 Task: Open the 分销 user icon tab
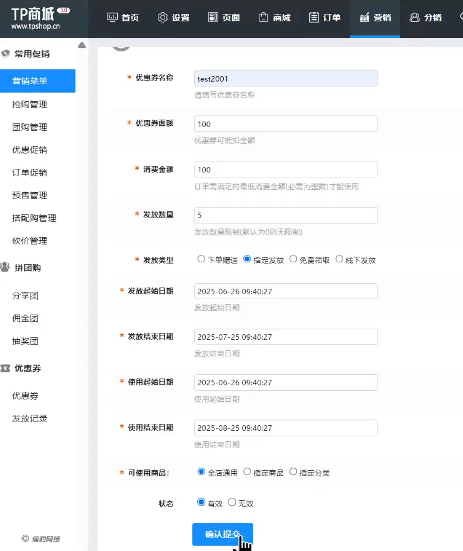(425, 17)
